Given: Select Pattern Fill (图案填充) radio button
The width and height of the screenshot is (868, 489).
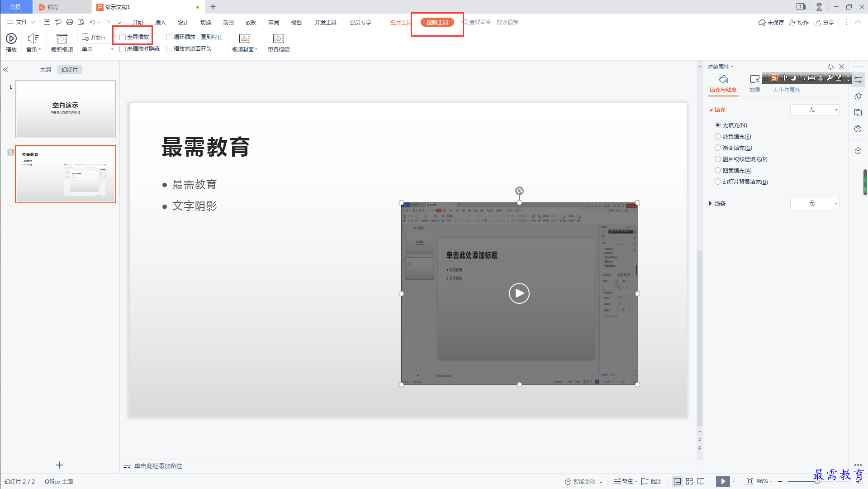Looking at the screenshot, I should (718, 170).
